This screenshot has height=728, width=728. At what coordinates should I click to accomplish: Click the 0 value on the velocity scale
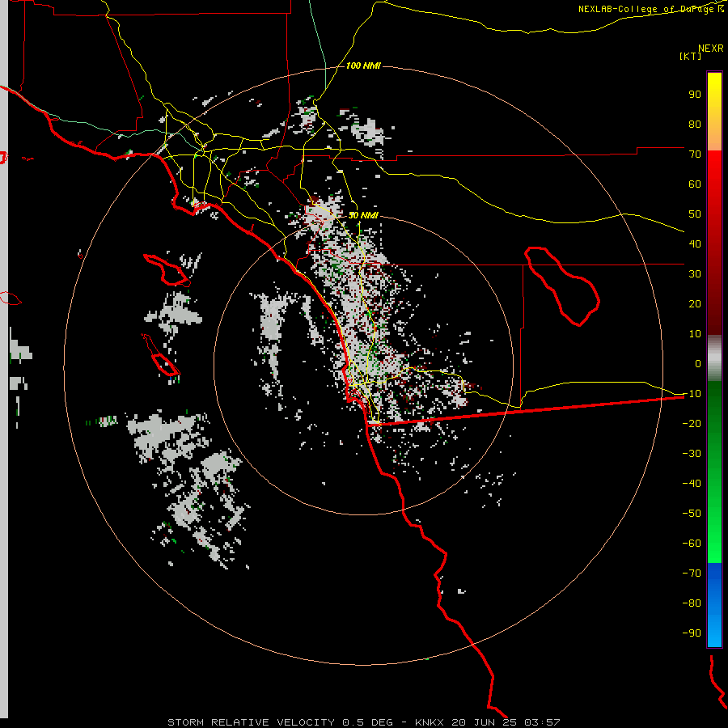click(x=698, y=364)
